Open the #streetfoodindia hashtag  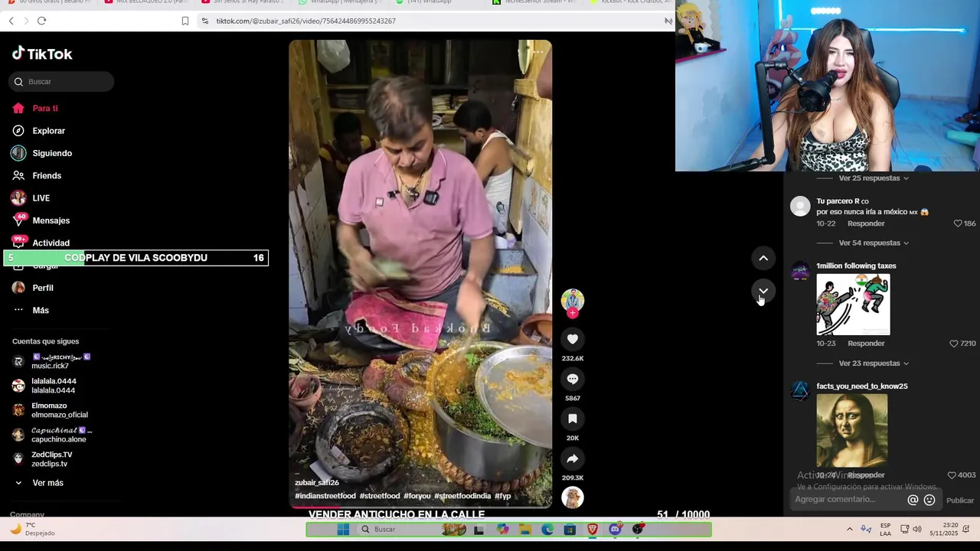tap(462, 496)
